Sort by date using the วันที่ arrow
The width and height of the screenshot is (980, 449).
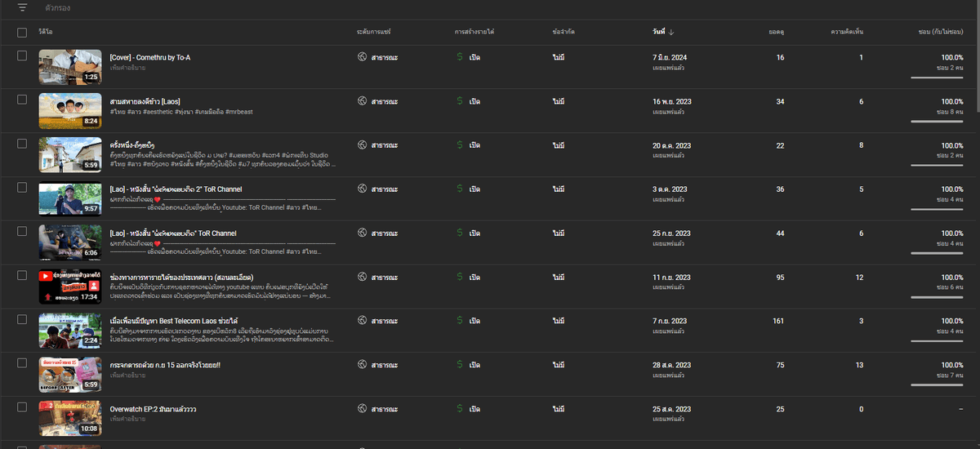click(670, 32)
